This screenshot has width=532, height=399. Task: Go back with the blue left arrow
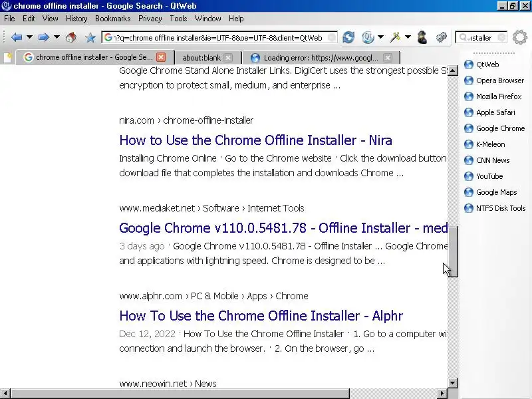click(x=16, y=37)
